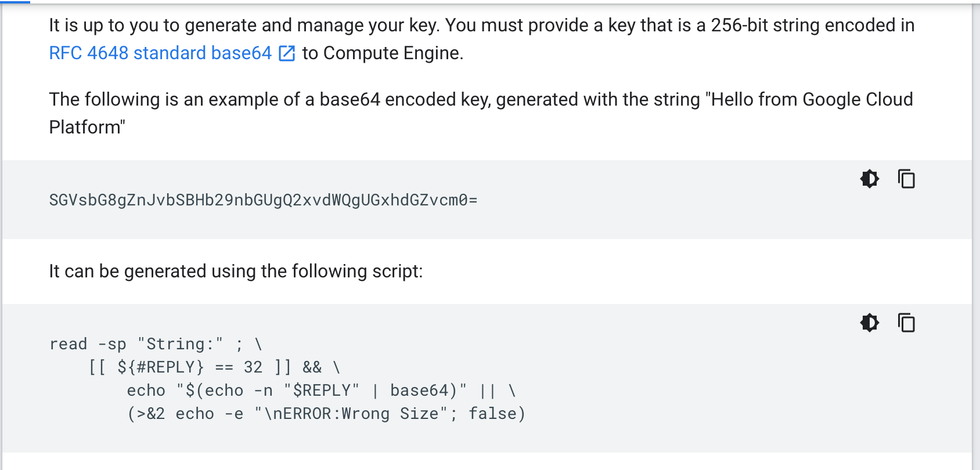Click the word 'Platform"' on second paragraph line
The image size is (980, 470).
click(x=87, y=127)
